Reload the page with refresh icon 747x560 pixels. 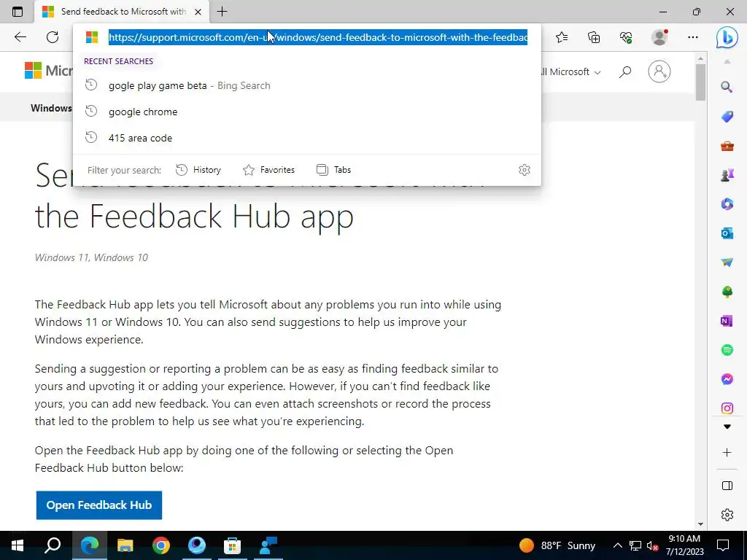(x=53, y=37)
